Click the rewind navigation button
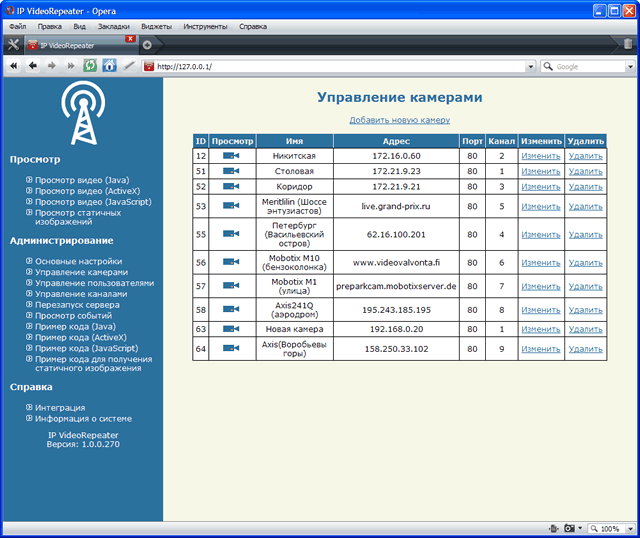This screenshot has height=538, width=640. pos(14,66)
